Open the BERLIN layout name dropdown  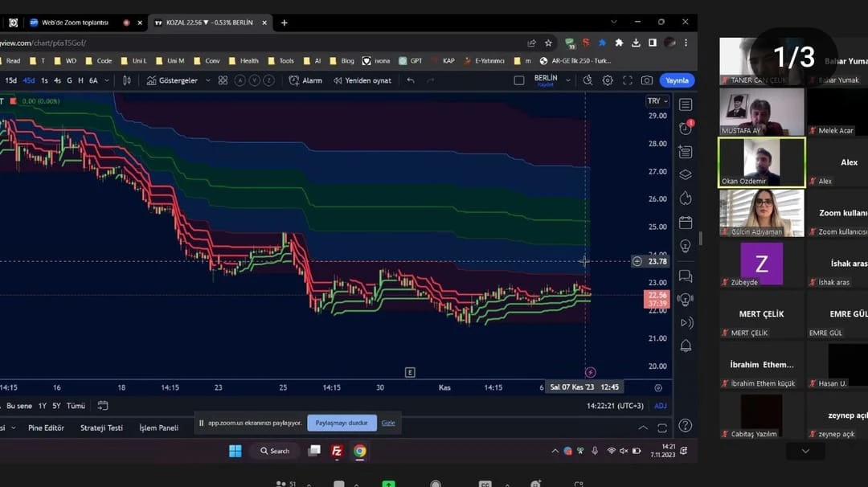(x=567, y=80)
